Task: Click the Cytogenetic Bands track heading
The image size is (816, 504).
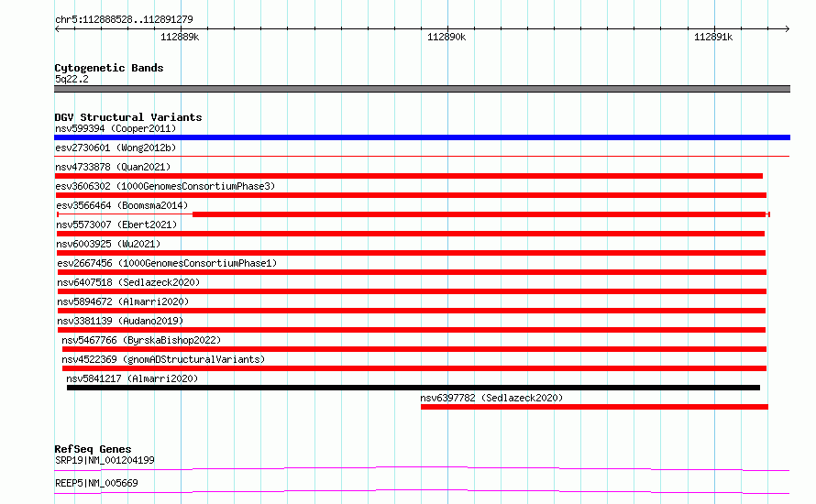Action: click(x=109, y=68)
